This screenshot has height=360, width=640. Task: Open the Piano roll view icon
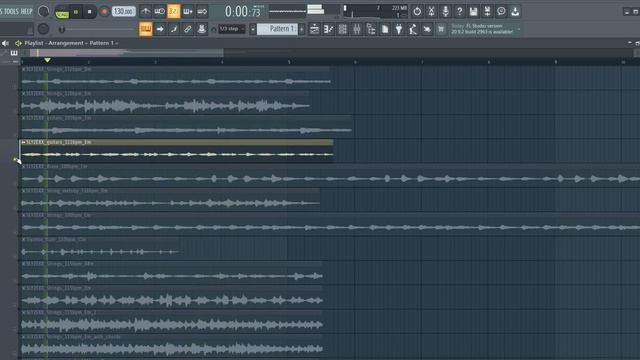coord(329,29)
